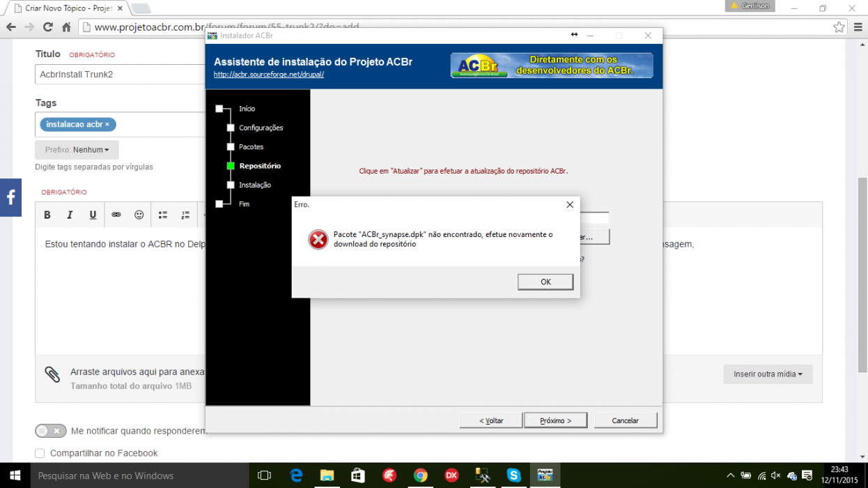Open the Prefixo Nenhum dropdown
Screen dimensions: 868x488
click(x=77, y=150)
